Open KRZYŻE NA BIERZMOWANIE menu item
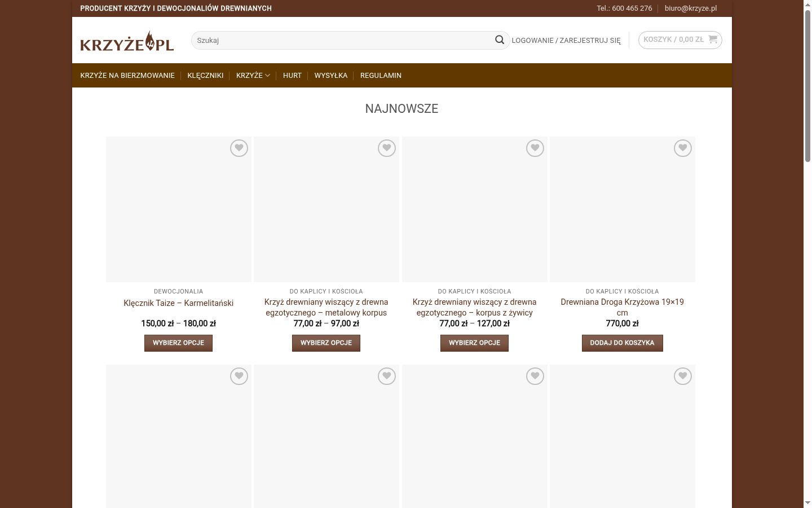The width and height of the screenshot is (812, 508). (x=127, y=76)
